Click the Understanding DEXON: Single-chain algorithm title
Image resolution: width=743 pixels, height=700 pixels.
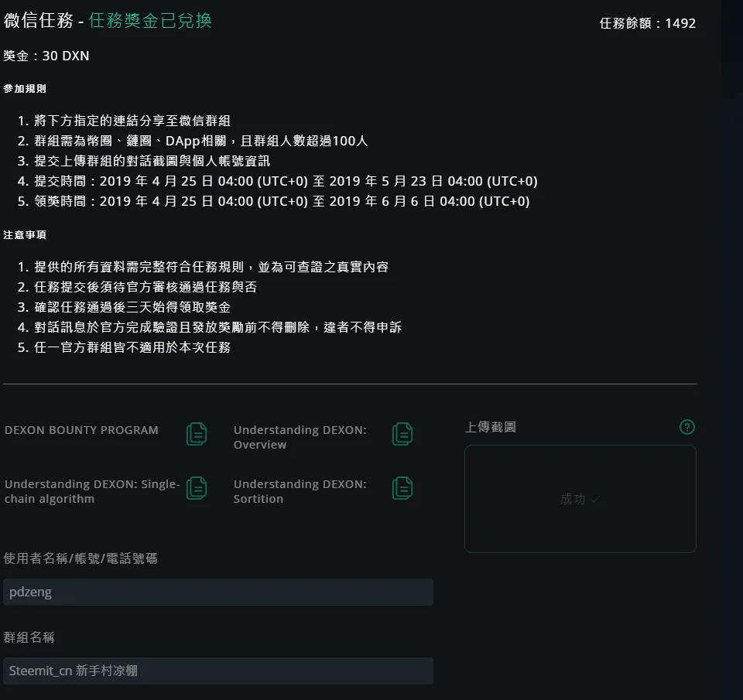pyautogui.click(x=92, y=491)
